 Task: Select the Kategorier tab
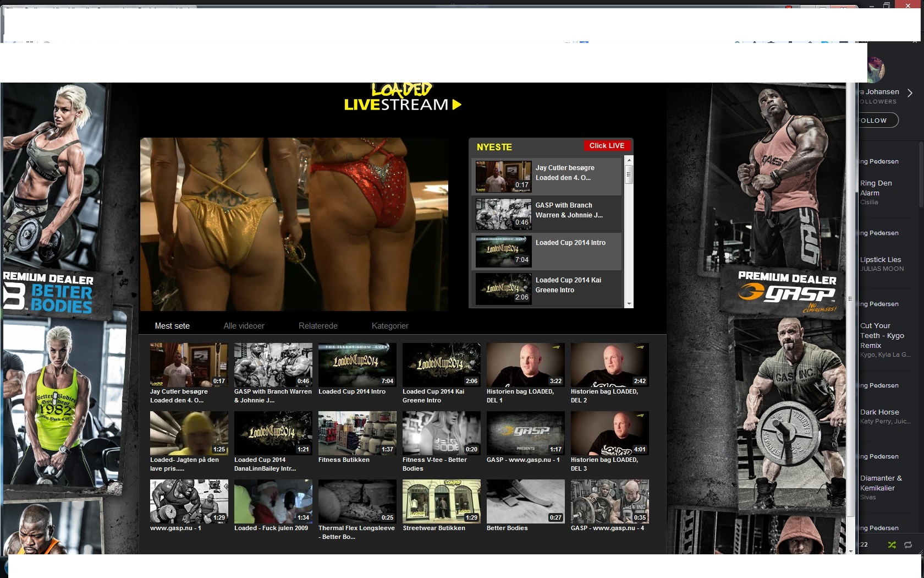tap(390, 326)
